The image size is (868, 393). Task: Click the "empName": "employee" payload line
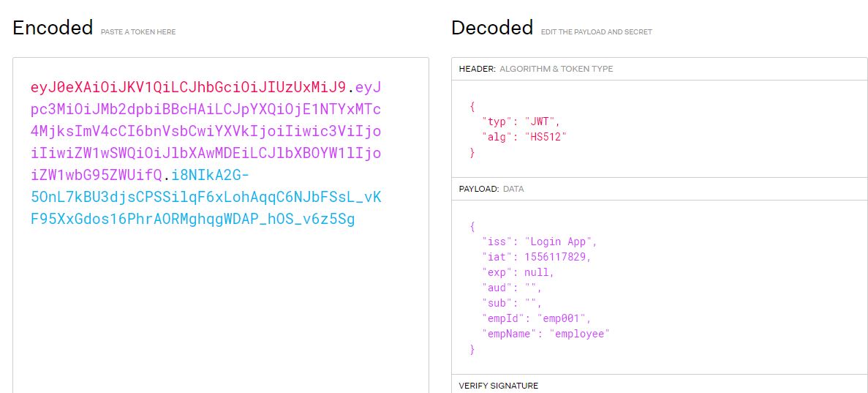click(x=546, y=334)
